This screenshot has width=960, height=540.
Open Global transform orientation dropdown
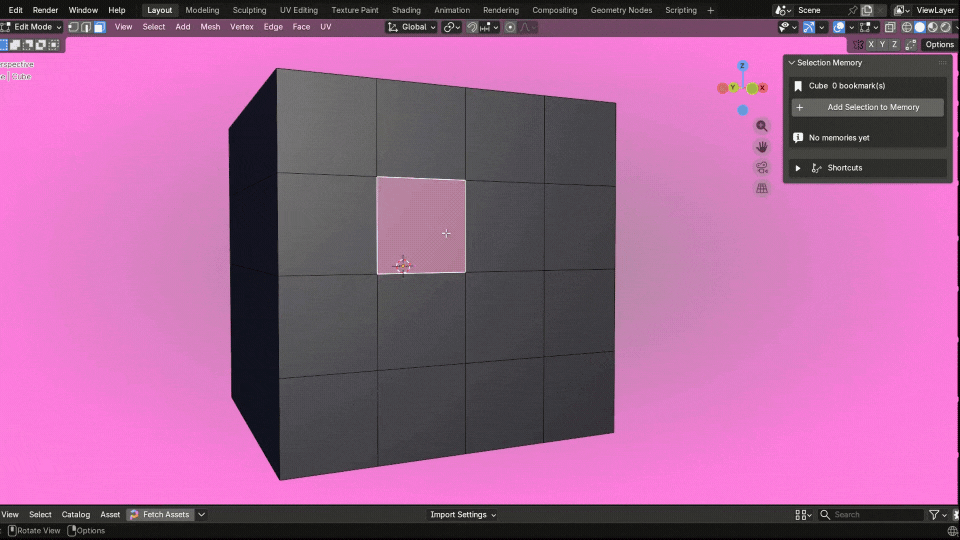(x=411, y=27)
